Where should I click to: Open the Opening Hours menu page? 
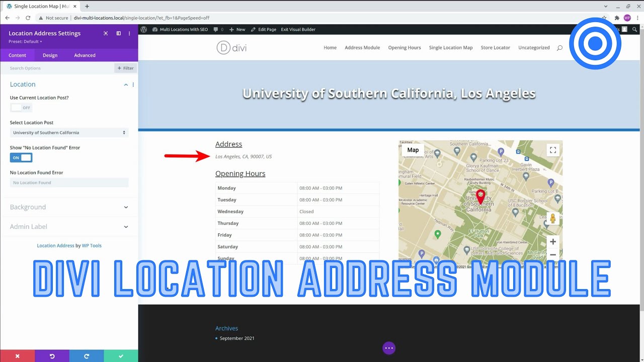point(405,48)
